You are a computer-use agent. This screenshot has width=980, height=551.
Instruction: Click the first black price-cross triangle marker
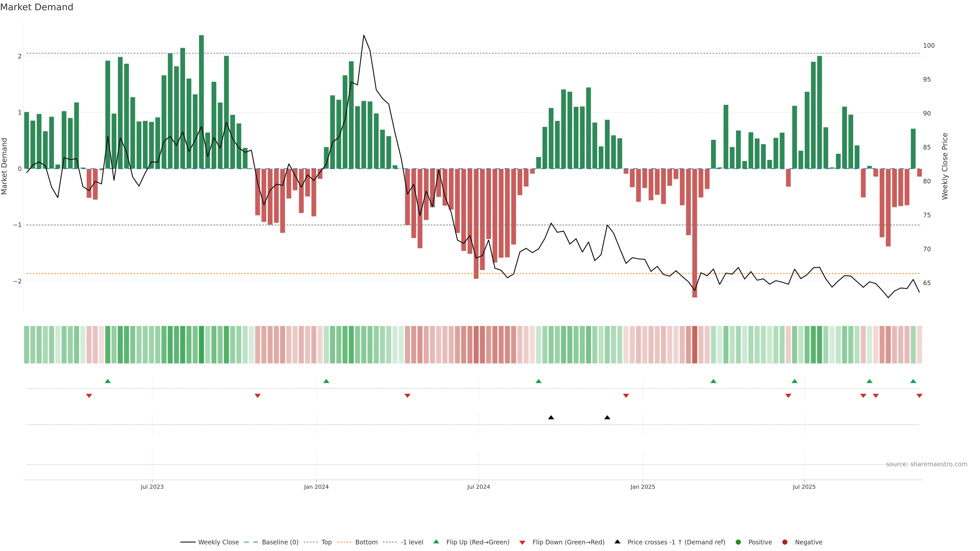coord(551,418)
